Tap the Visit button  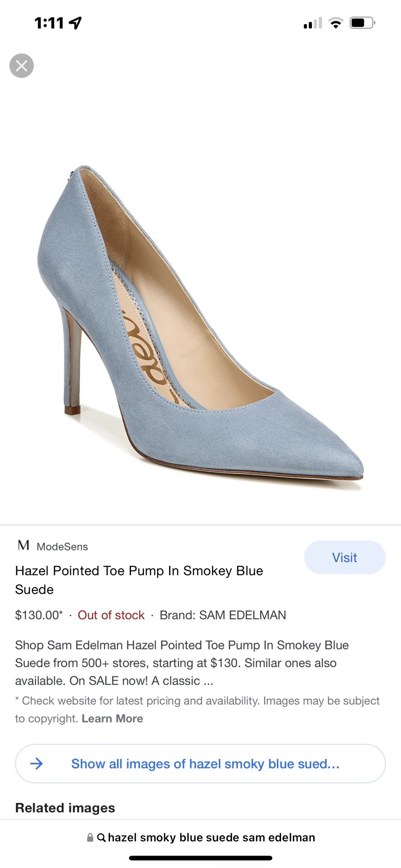345,557
